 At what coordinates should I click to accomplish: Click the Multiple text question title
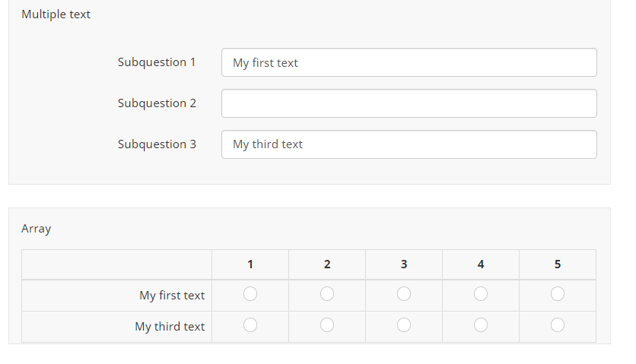(x=56, y=14)
